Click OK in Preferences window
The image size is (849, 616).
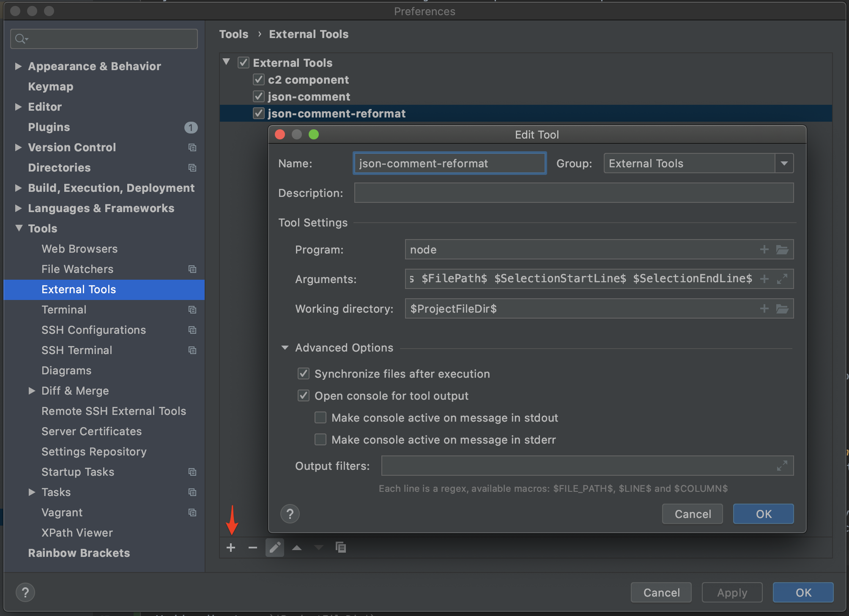[803, 593]
